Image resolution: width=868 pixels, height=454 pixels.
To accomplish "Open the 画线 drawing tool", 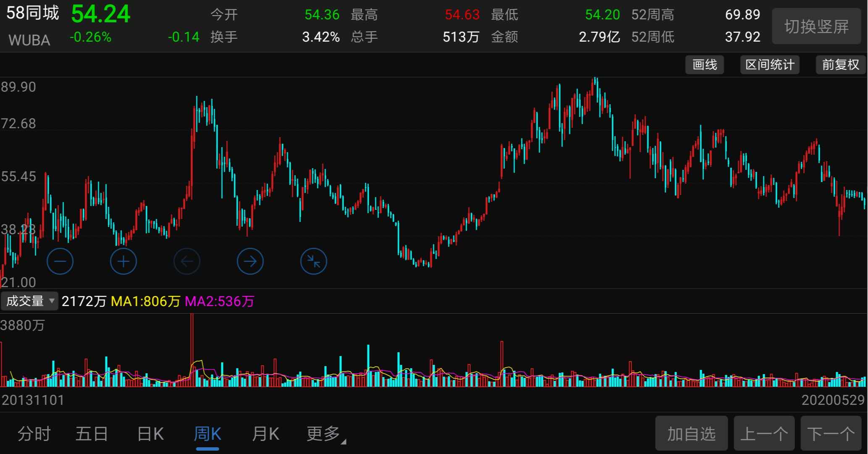I will [705, 65].
